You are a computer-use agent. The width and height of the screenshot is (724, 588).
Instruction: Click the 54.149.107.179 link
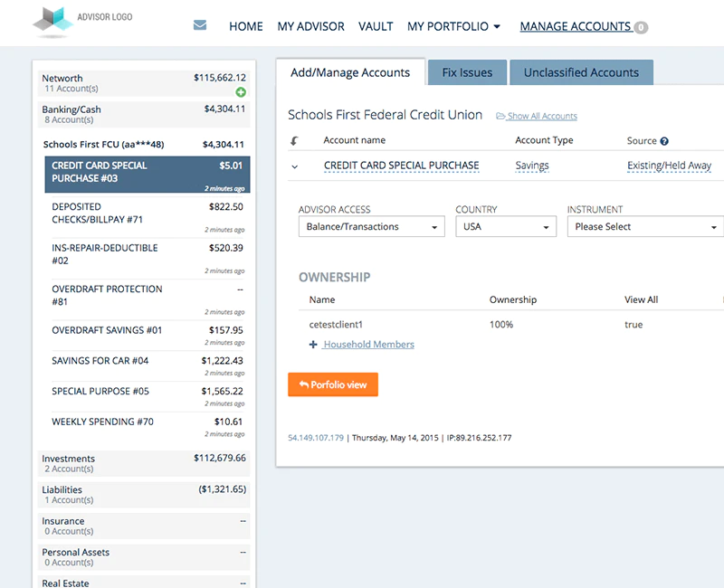(x=316, y=438)
